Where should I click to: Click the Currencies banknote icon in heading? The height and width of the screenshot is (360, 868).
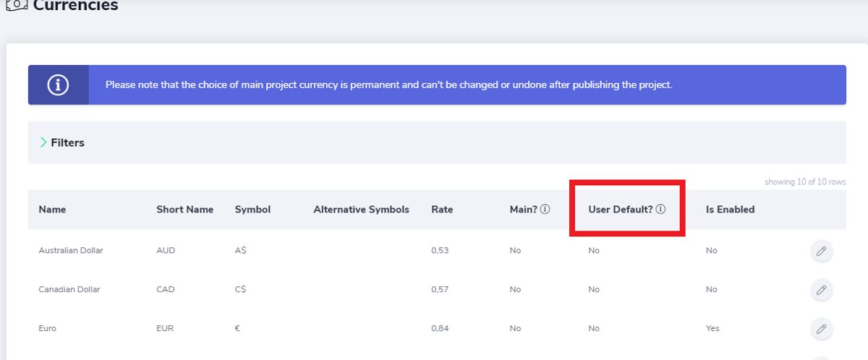16,6
